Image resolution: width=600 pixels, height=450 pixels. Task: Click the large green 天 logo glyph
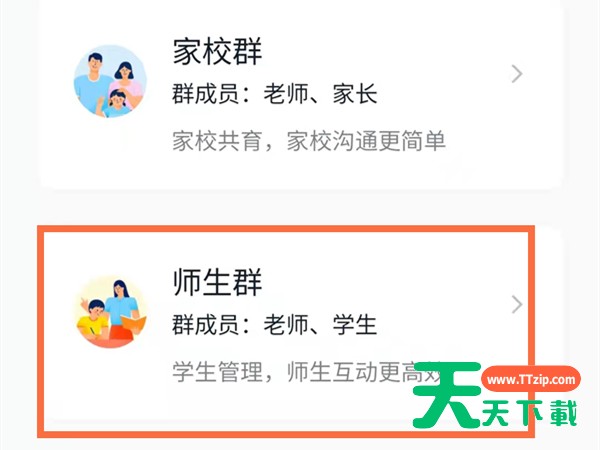[447, 395]
